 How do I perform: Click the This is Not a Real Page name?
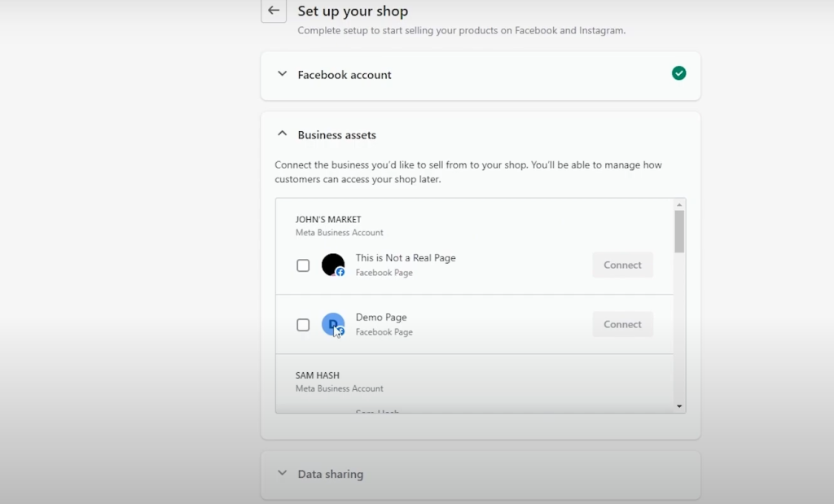point(406,258)
